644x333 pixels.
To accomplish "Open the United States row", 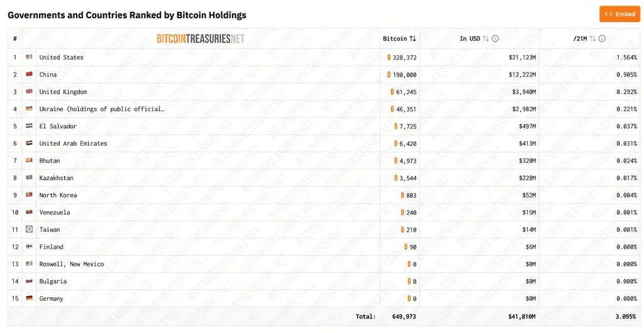I will [x=324, y=57].
